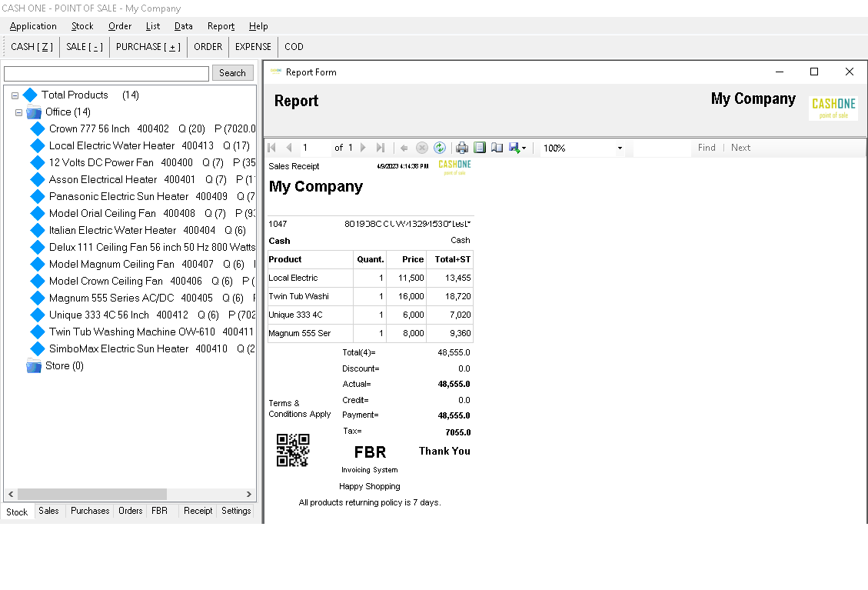
Task: Click the PURCHASE [ + ] toolbar button
Action: pos(148,46)
